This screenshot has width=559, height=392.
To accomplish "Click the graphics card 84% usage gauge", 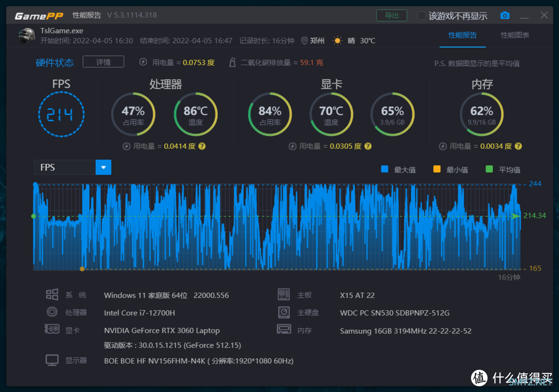I will 270,114.
